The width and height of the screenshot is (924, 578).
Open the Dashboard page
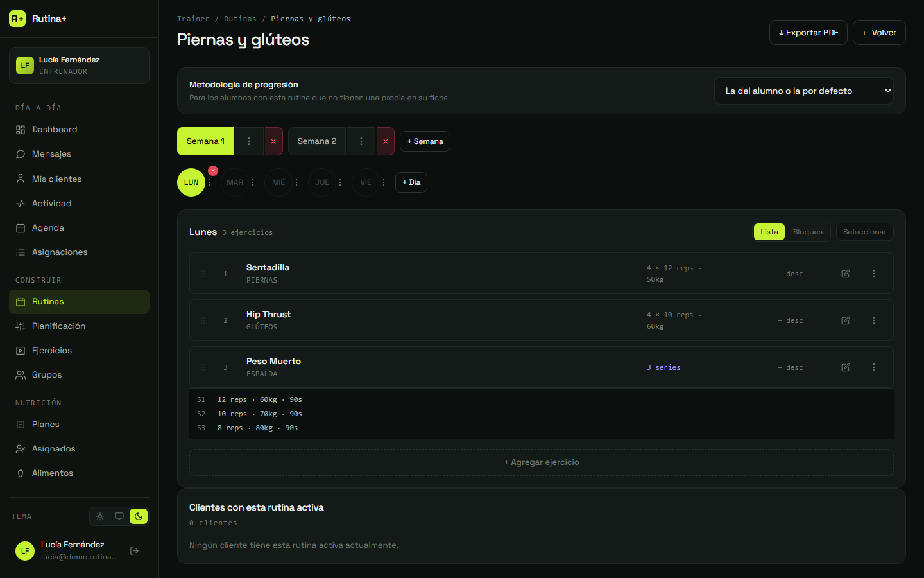click(79, 130)
